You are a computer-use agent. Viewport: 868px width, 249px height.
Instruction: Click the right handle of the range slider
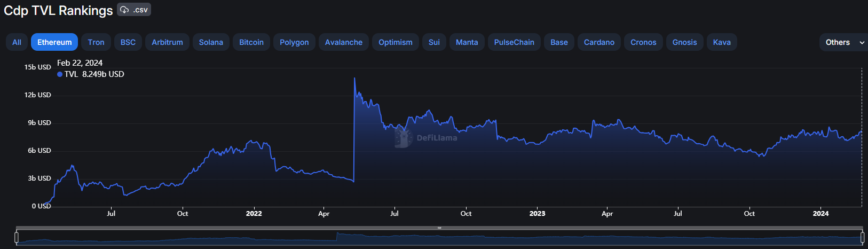(x=862, y=237)
